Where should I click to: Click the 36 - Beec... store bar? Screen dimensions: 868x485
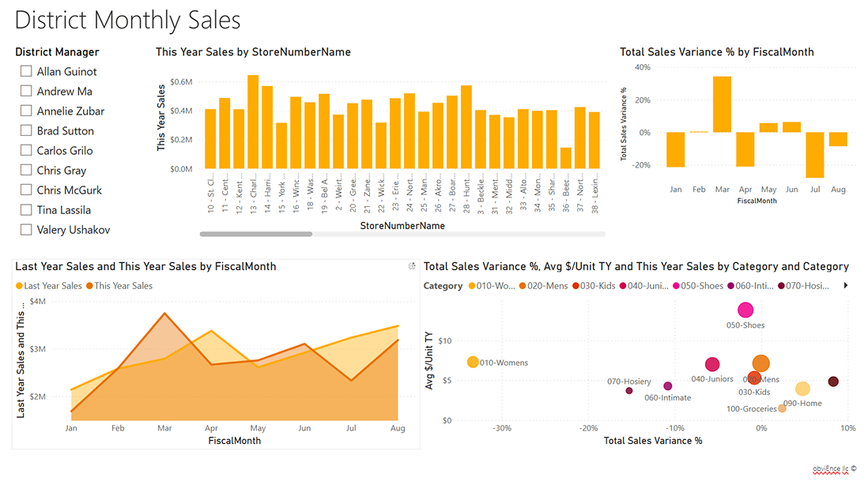tap(566, 158)
